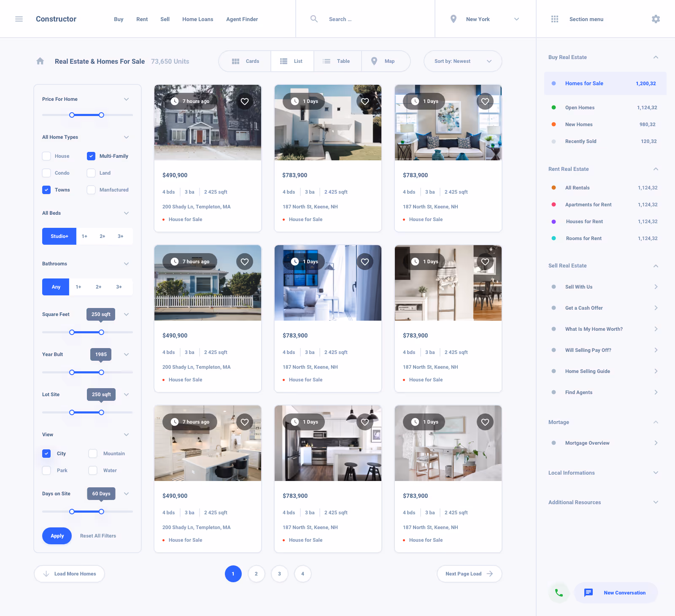This screenshot has width=675, height=616.
Task: Switch to Map view
Action: (386, 61)
